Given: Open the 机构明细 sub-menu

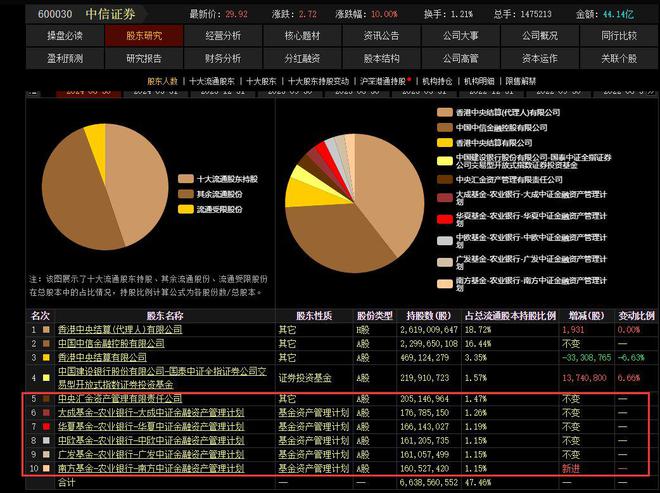Looking at the screenshot, I should coord(479,81).
